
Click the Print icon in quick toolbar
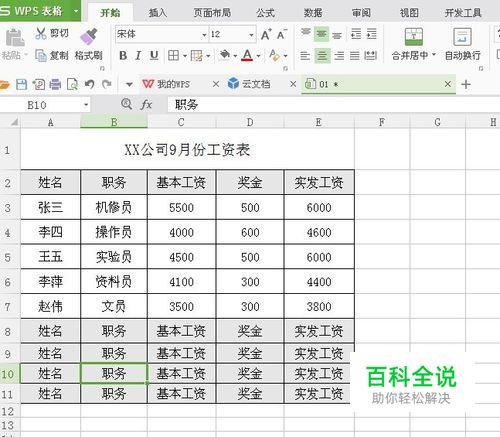click(x=55, y=84)
